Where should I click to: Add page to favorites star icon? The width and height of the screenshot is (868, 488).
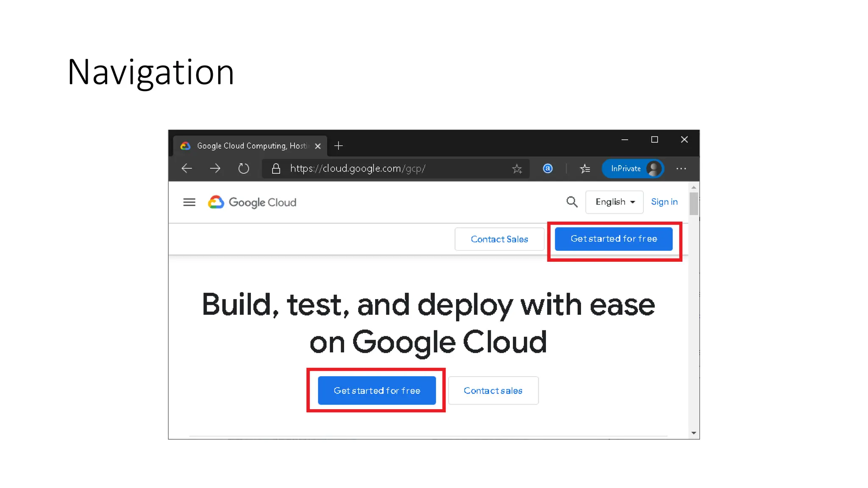(517, 169)
